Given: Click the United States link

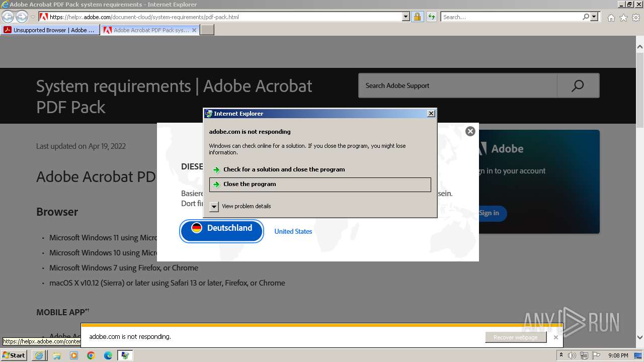Looking at the screenshot, I should pos(293,231).
